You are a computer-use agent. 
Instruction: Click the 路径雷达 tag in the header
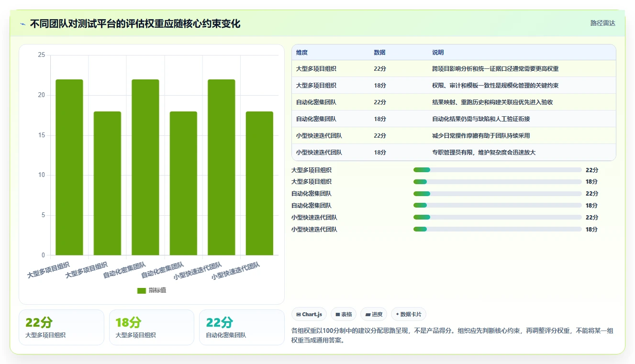pos(602,23)
